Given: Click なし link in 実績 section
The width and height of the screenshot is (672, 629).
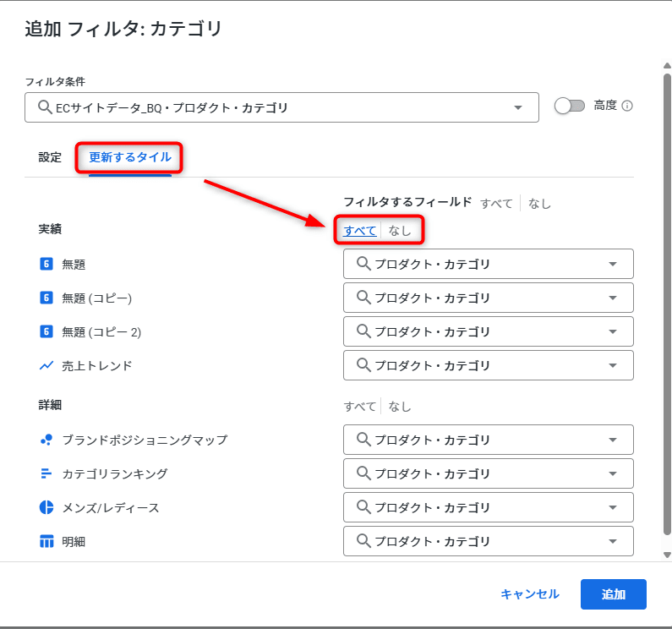Looking at the screenshot, I should click(400, 231).
